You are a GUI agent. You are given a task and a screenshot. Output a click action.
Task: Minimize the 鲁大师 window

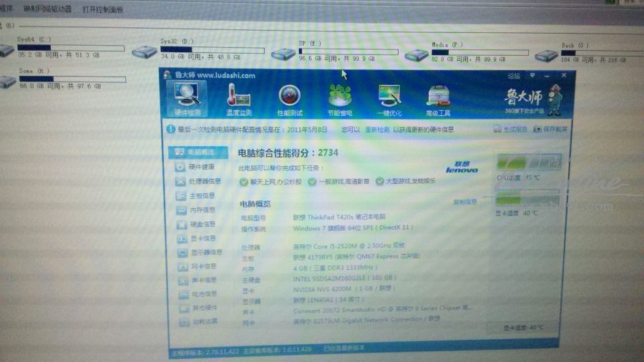click(x=547, y=76)
